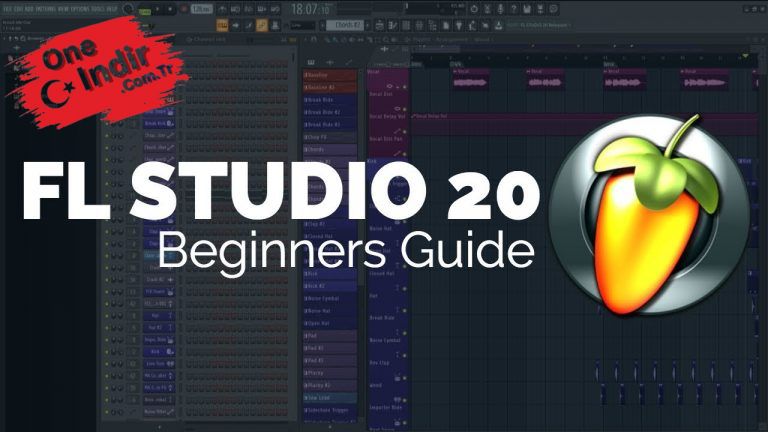
Task: Select the Vocal Delay Vol automation clip
Action: pyautogui.click(x=584, y=124)
